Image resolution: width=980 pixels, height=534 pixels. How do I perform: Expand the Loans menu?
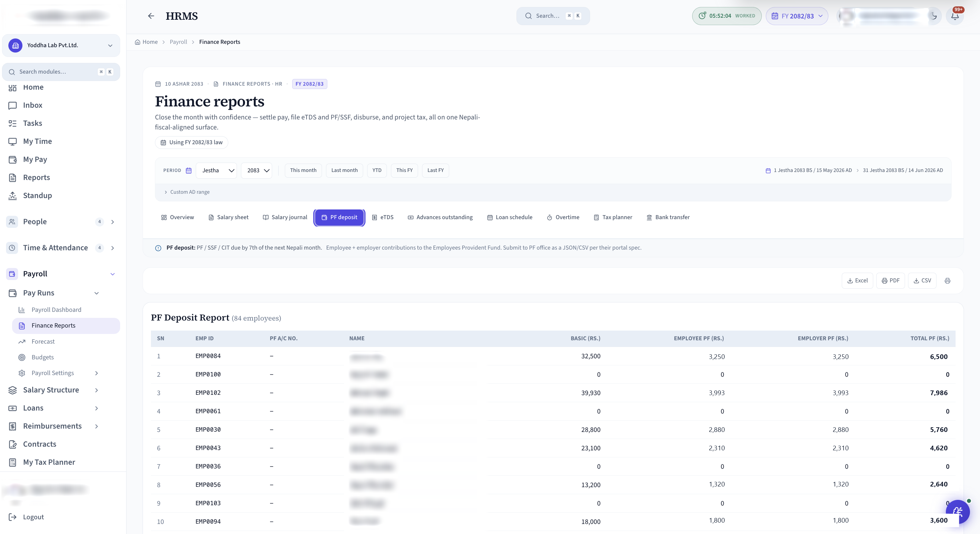53,408
